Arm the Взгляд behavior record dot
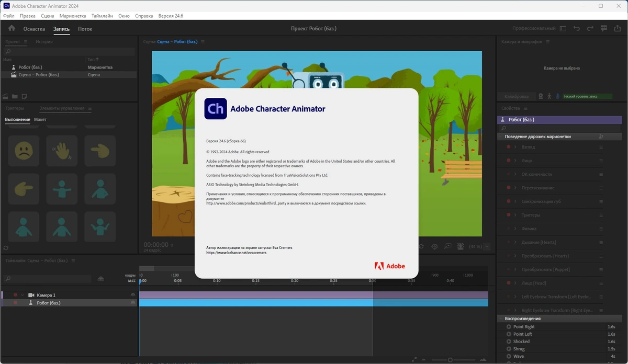628x364 pixels. point(508,147)
